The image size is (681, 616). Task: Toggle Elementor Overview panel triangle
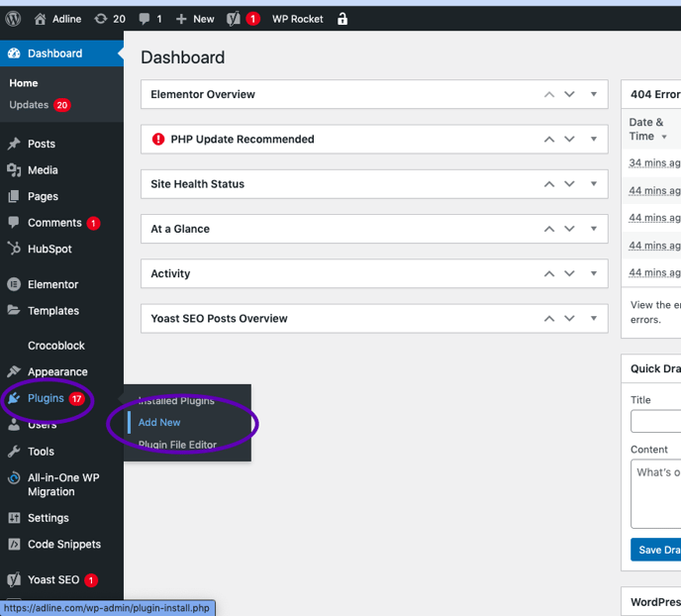tap(594, 94)
